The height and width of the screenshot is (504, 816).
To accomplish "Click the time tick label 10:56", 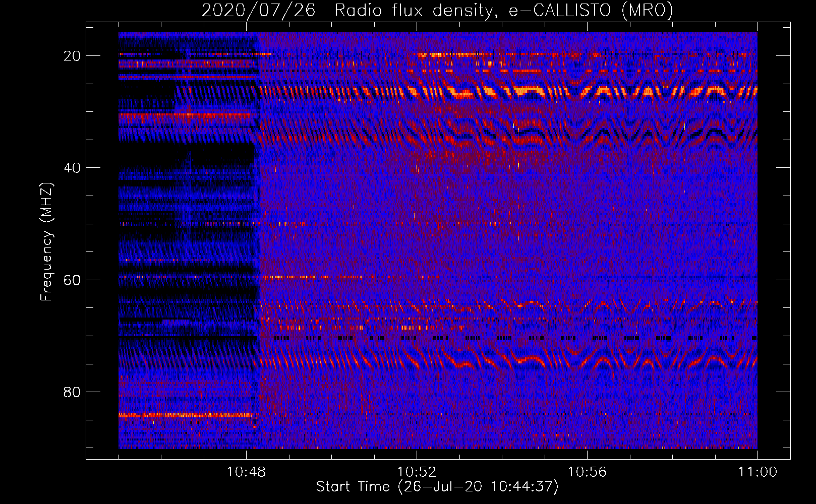I will pos(587,472).
